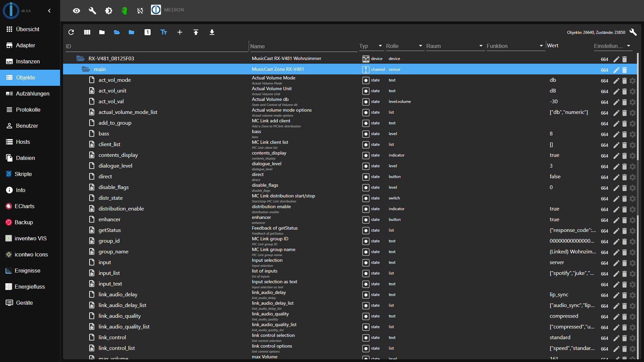Download objects as JSON file
The image size is (644, 362).
coord(212,32)
